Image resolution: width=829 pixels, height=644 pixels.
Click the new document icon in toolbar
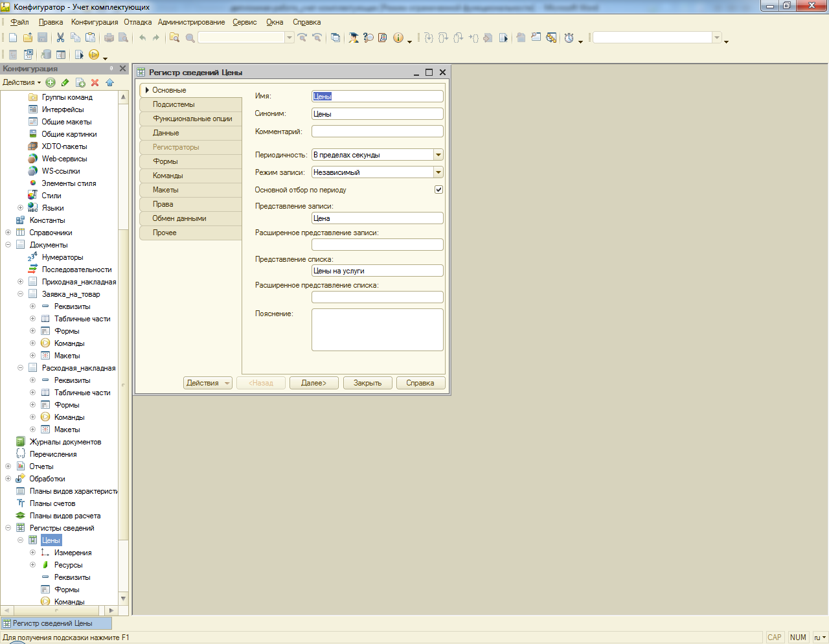pyautogui.click(x=13, y=38)
